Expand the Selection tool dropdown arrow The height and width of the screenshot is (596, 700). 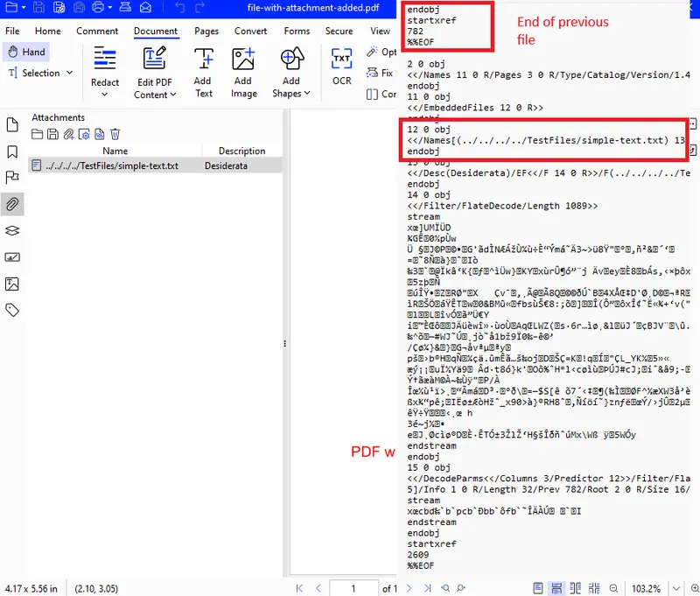(70, 73)
